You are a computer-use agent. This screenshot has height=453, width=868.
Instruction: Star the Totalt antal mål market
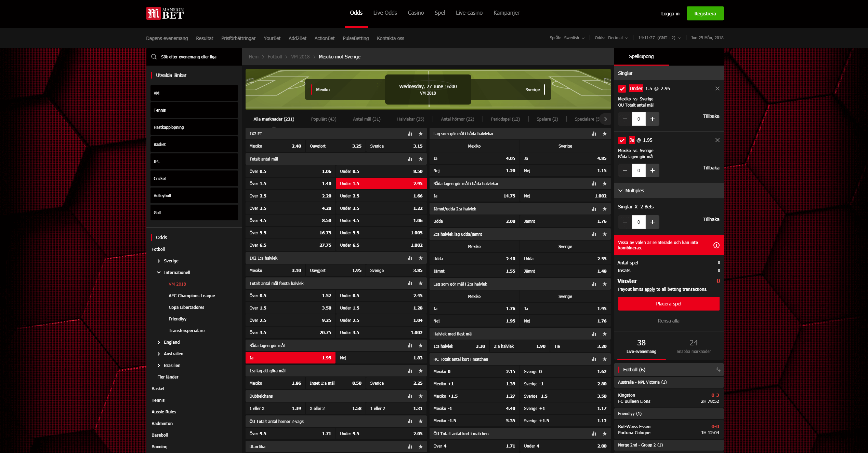pyautogui.click(x=421, y=159)
